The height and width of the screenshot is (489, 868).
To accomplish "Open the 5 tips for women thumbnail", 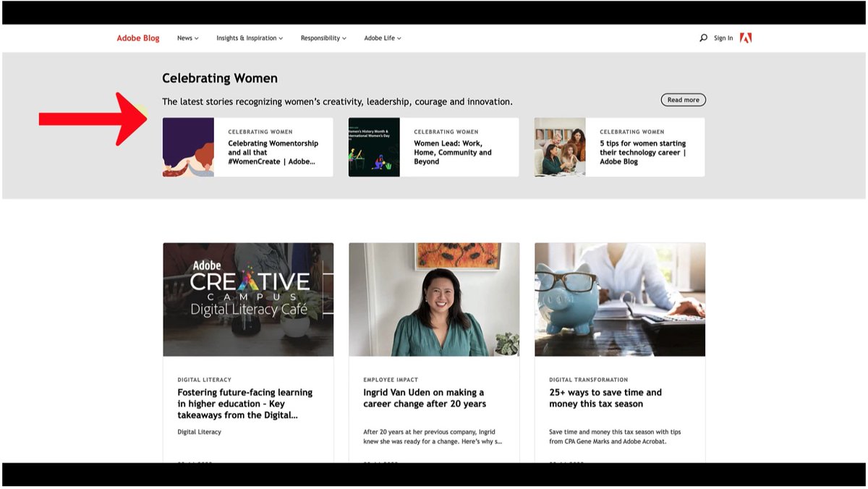I will (x=560, y=148).
